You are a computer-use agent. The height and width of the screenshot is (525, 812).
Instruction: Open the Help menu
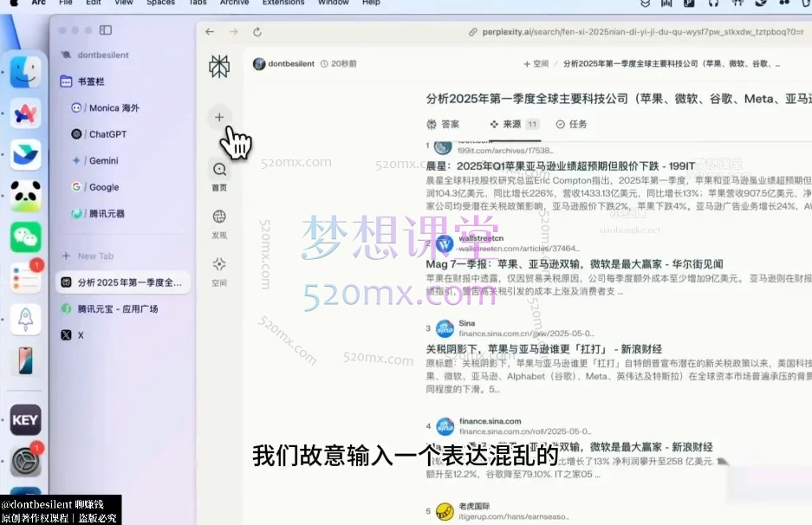371,3
